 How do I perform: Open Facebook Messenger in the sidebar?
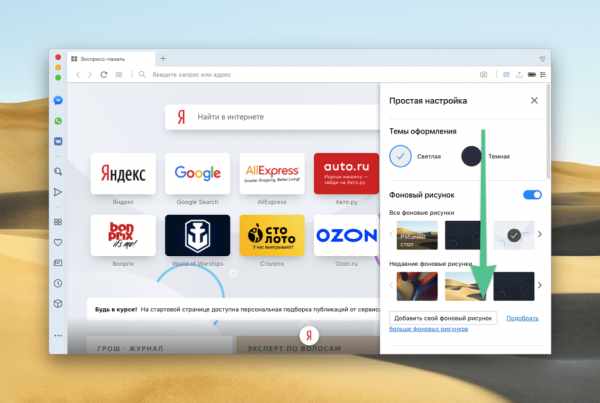tap(58, 100)
